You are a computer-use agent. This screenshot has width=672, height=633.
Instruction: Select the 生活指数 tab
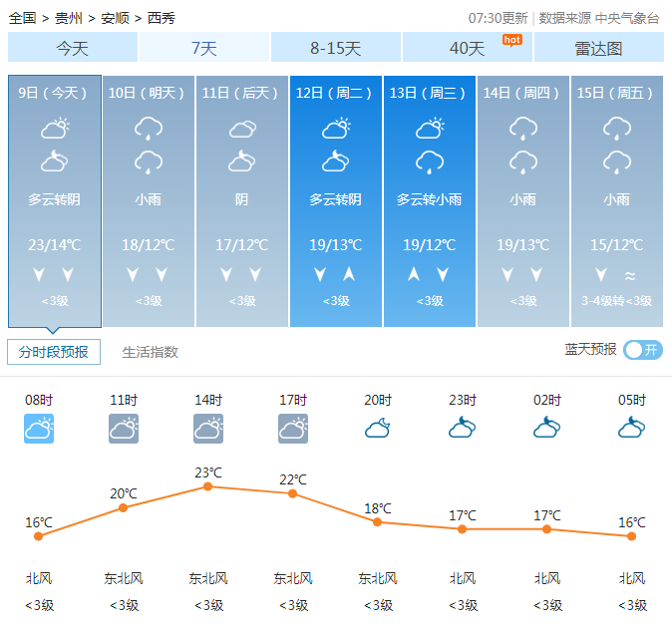tap(150, 352)
